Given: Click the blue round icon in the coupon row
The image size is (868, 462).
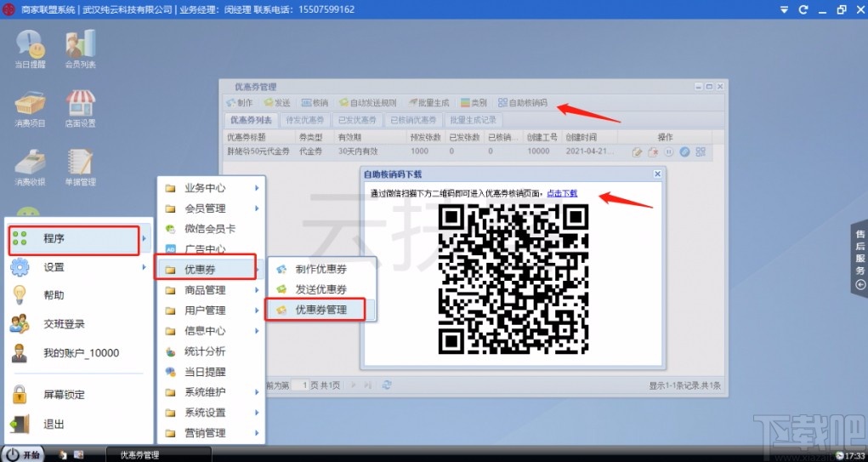Looking at the screenshot, I should pyautogui.click(x=684, y=151).
